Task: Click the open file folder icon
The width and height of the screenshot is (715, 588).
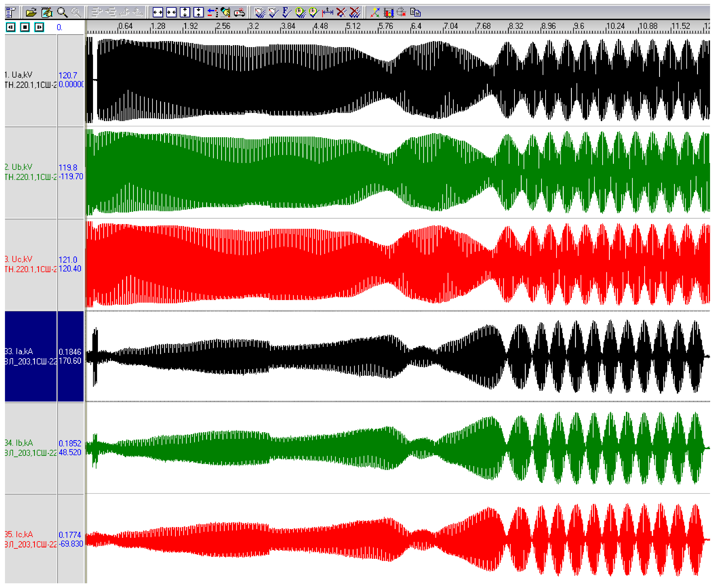Action: tap(31, 13)
